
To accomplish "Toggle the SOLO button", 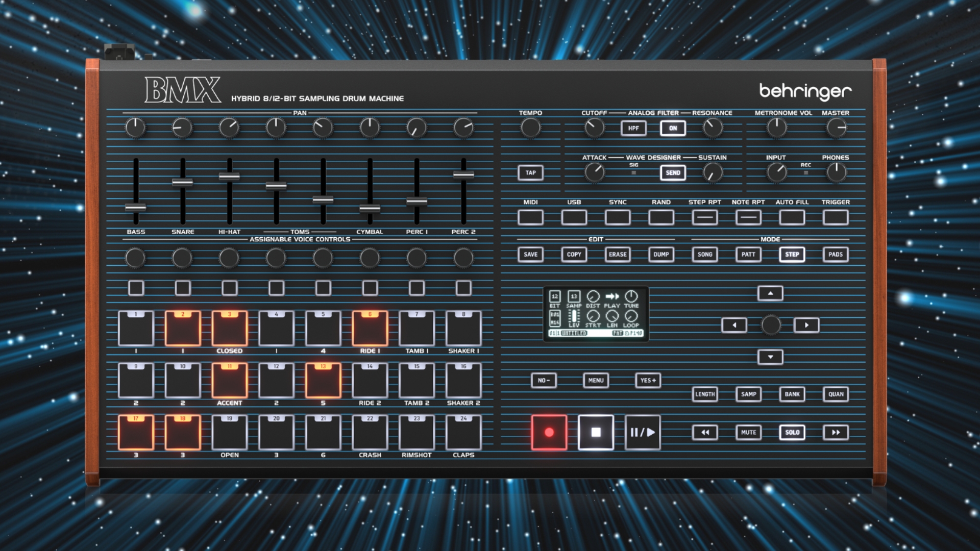I will (x=792, y=433).
